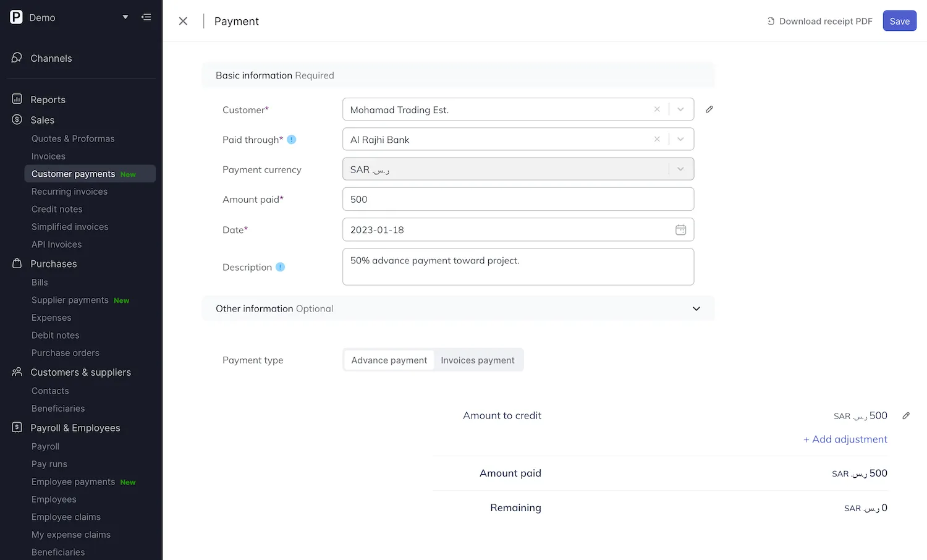The image size is (927, 560).
Task: Clear the Al Rajhi Bank selection
Action: click(657, 139)
